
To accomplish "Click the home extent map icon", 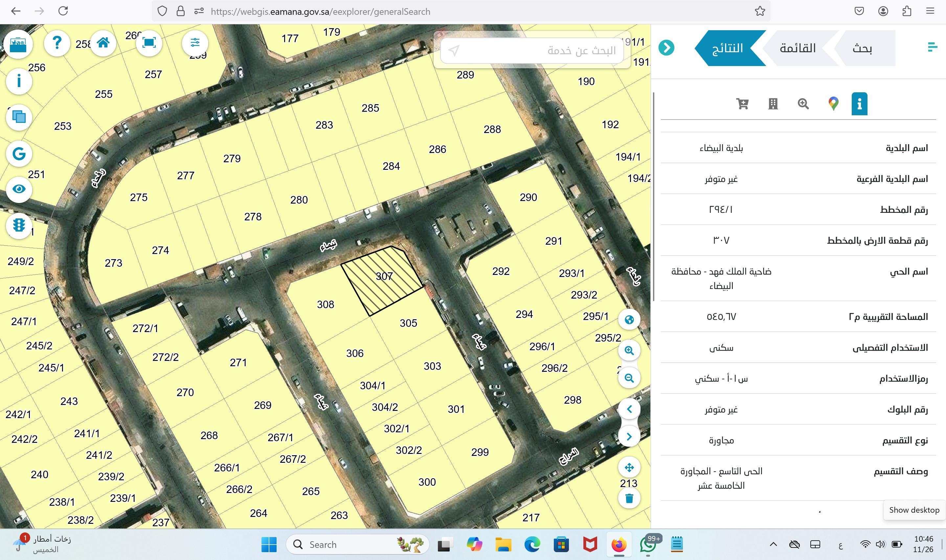I will click(x=103, y=43).
